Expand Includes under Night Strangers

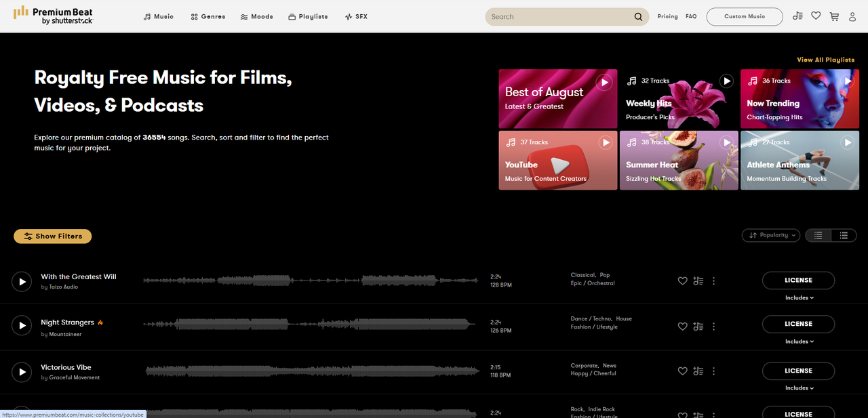800,341
